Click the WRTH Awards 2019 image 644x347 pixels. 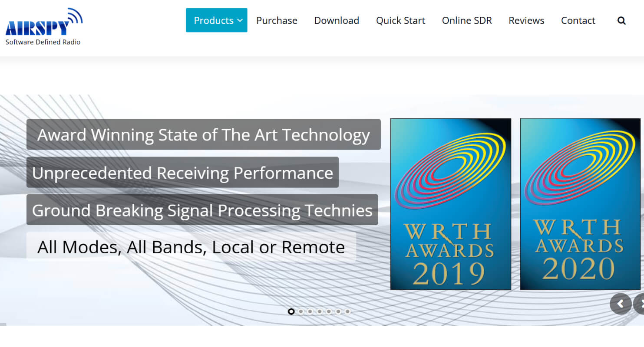coord(451,204)
